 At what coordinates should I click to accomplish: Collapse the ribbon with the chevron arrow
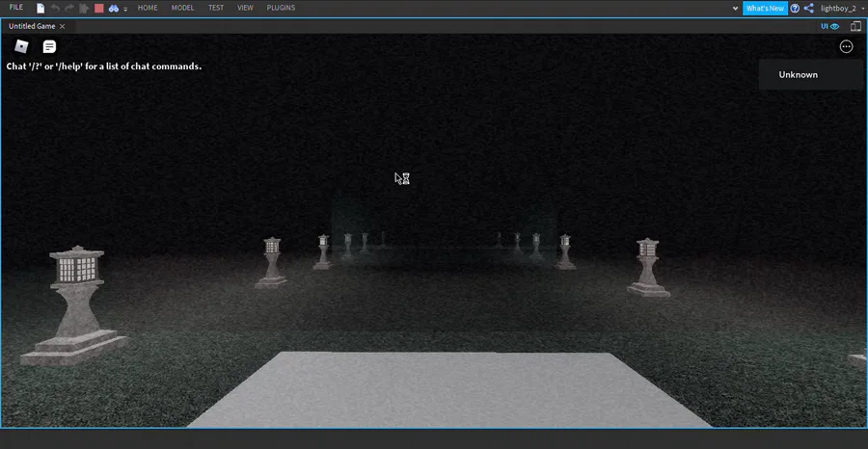click(x=735, y=9)
